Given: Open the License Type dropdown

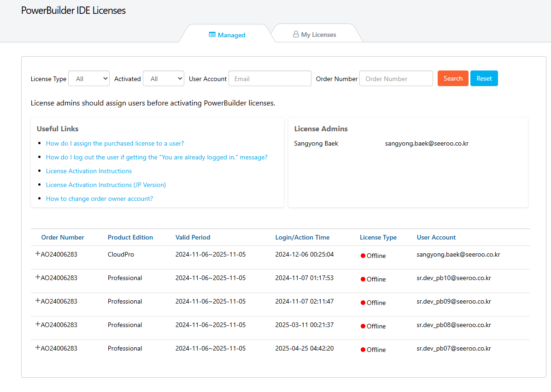Looking at the screenshot, I should pyautogui.click(x=89, y=79).
